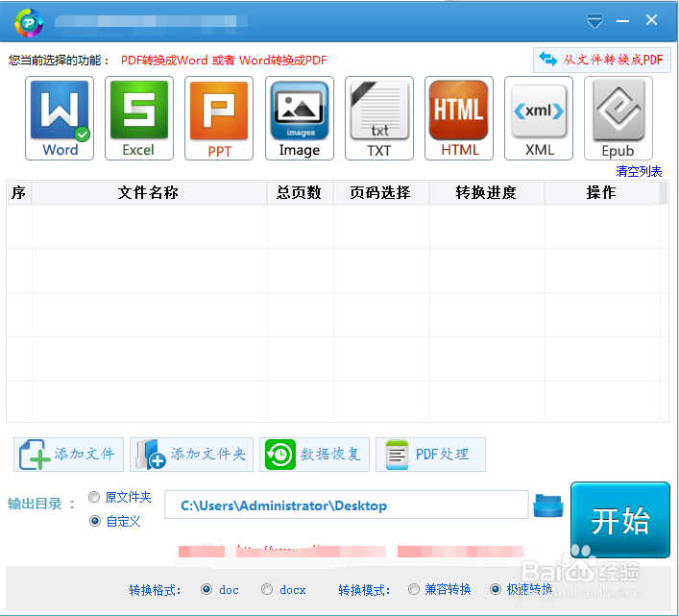
Task: Select the XML conversion icon
Action: [538, 118]
